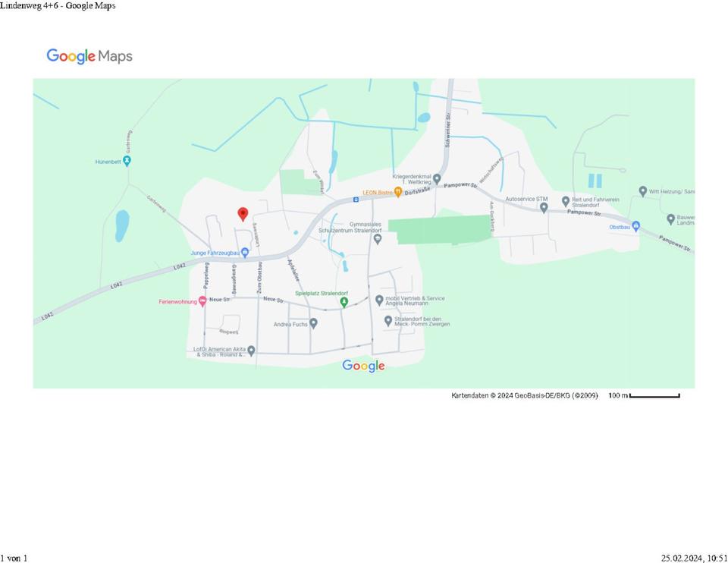The width and height of the screenshot is (728, 563).
Task: Select the mobil Vertrieb & Service pin
Action: pos(379,300)
